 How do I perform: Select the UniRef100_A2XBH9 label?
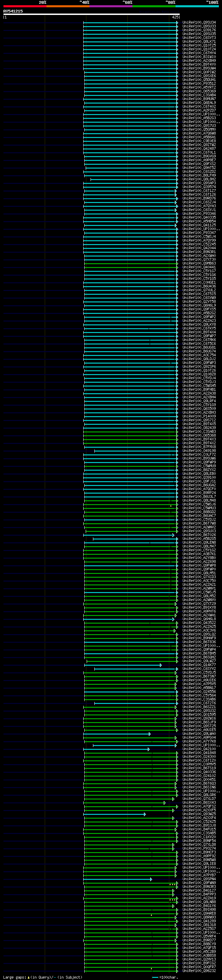[199, 60]
